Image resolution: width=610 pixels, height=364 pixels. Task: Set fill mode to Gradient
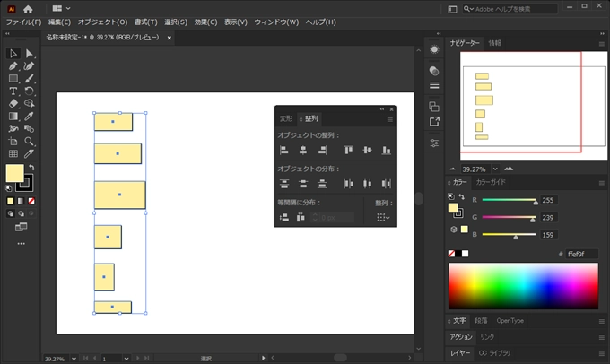tap(21, 201)
